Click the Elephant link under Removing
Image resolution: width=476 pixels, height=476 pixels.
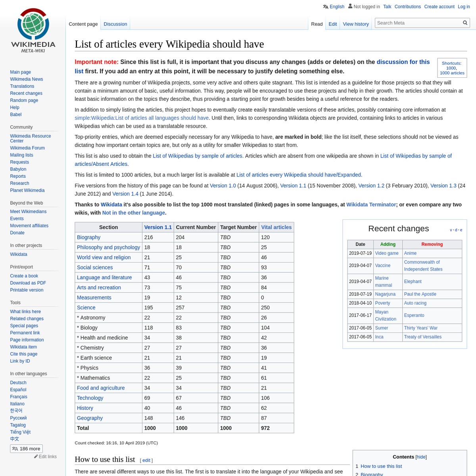point(413,282)
